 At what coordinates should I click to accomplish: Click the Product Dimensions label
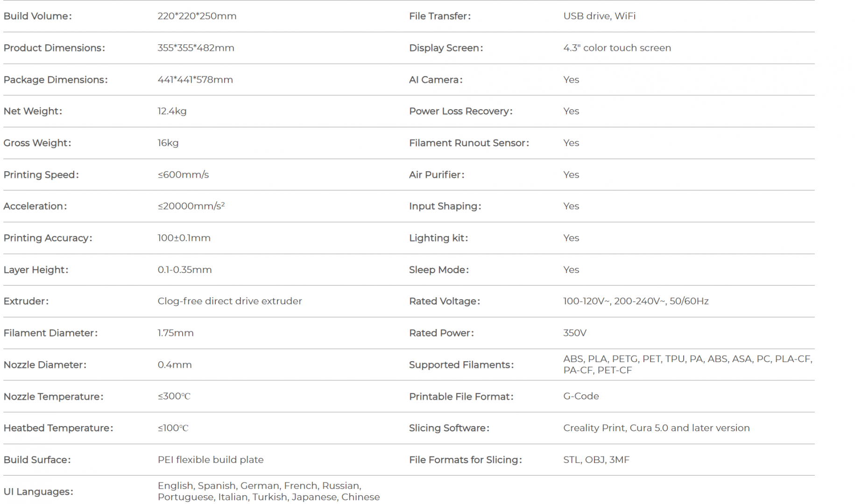(x=54, y=48)
